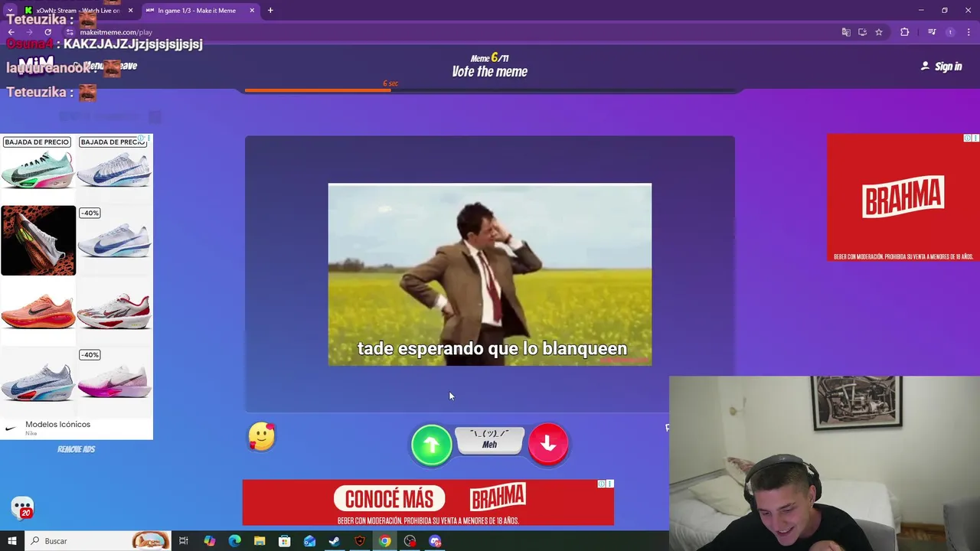The width and height of the screenshot is (980, 551).
Task: Open Microsoft Store from taskbar
Action: [x=284, y=541]
